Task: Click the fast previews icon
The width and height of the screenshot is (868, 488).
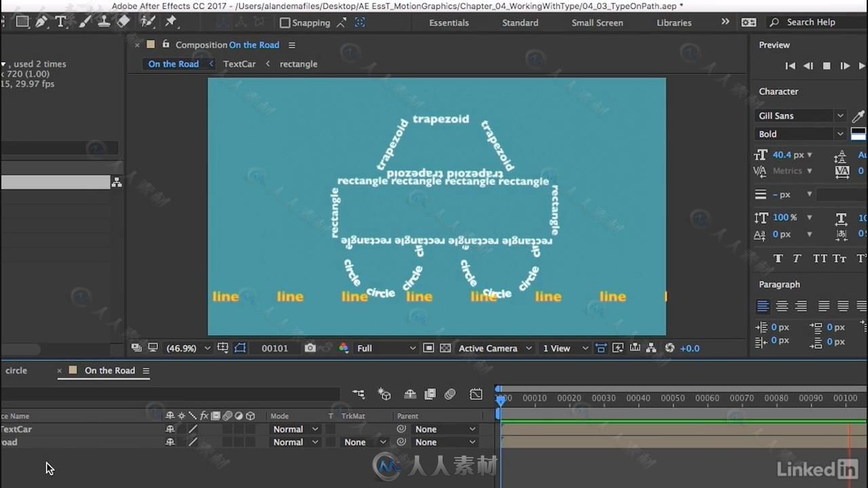Action: 618,348
